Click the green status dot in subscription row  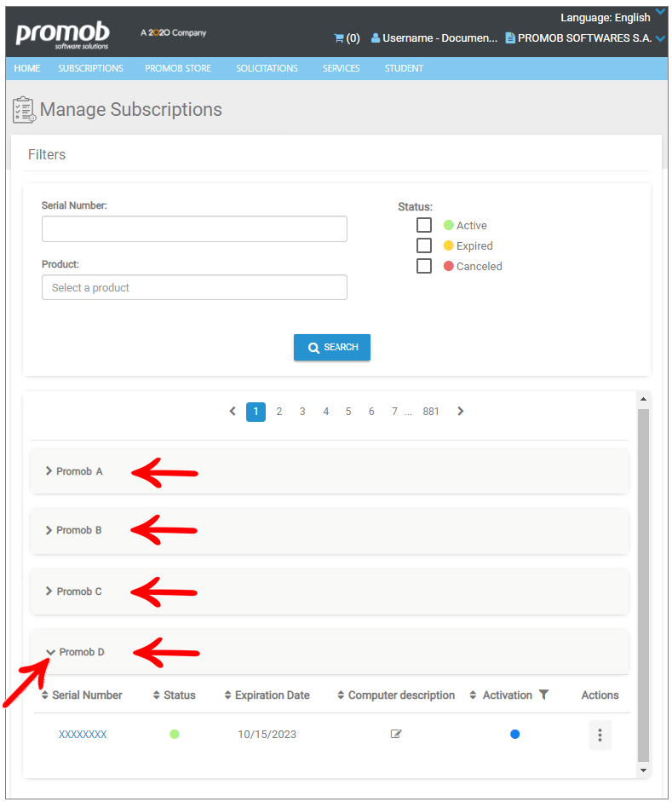(175, 734)
